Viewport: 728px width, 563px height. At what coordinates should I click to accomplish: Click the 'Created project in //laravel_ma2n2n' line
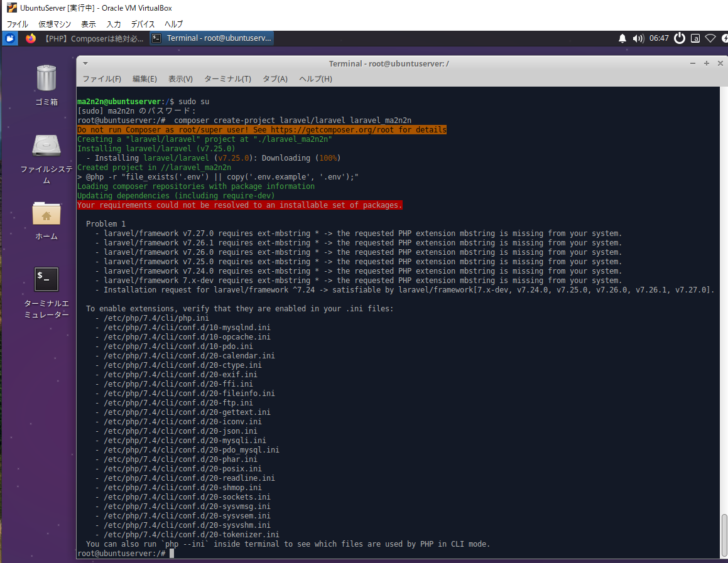(154, 168)
